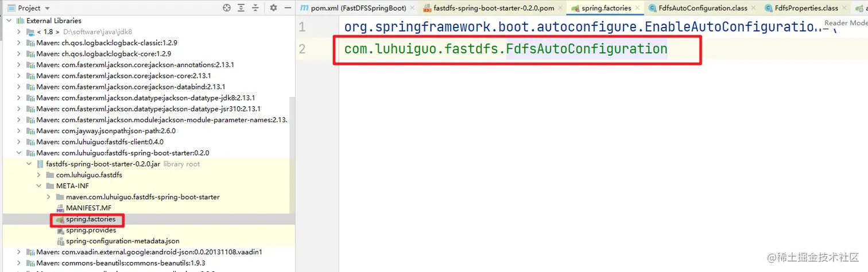868x272 pixels.
Task: Click FdfsAutoConfiguration text in editor line 2
Action: tap(587, 49)
